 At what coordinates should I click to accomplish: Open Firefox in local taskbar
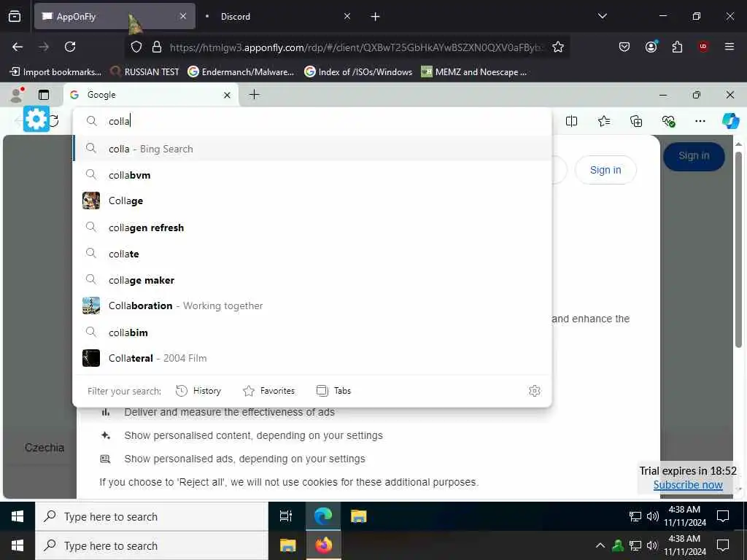(323, 545)
